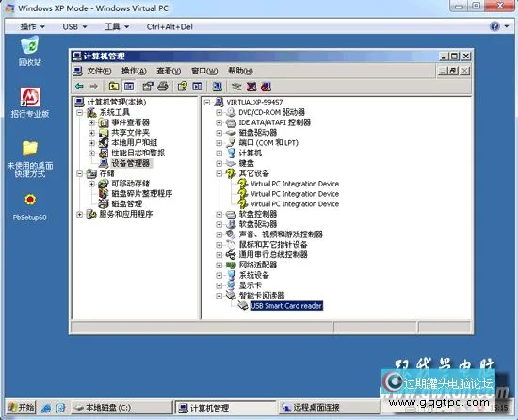518x420 pixels.
Task: Click the Scan for hardware changes icon
Action: coord(217,87)
